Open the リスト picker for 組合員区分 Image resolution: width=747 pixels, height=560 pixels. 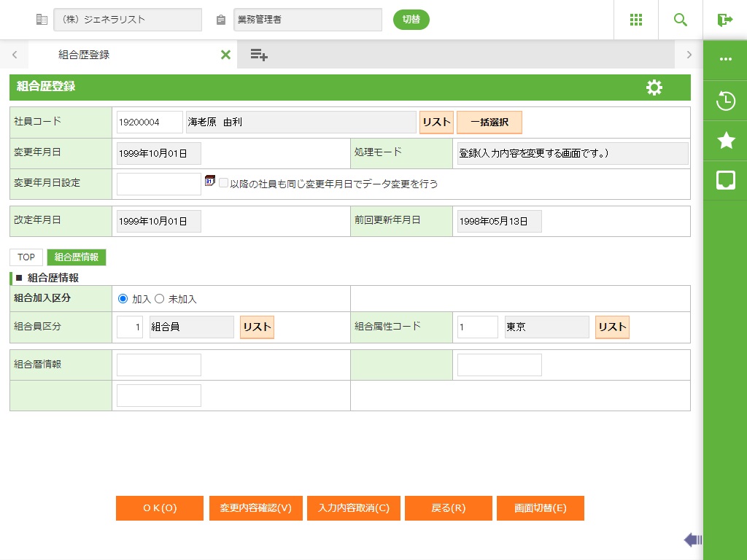tap(257, 327)
